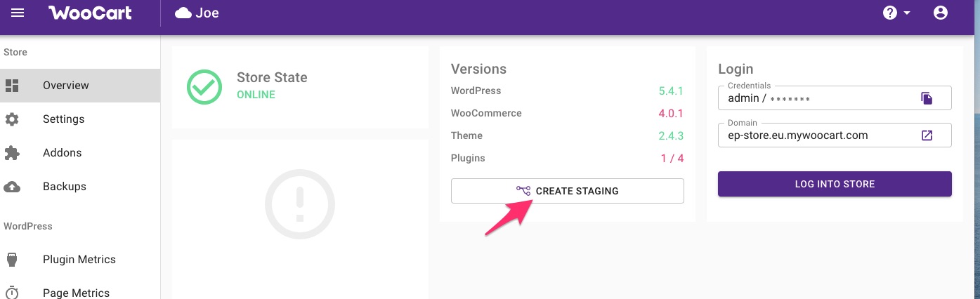Image resolution: width=980 pixels, height=299 pixels.
Task: Click the Credentials field
Action: (815, 98)
